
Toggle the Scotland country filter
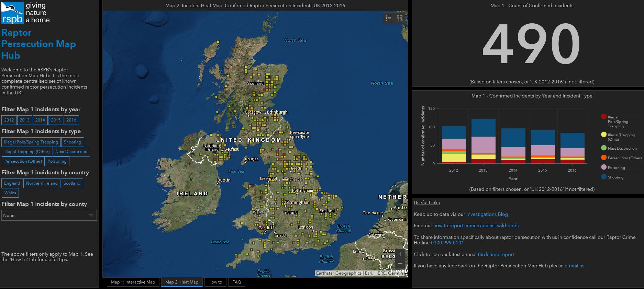coord(72,183)
